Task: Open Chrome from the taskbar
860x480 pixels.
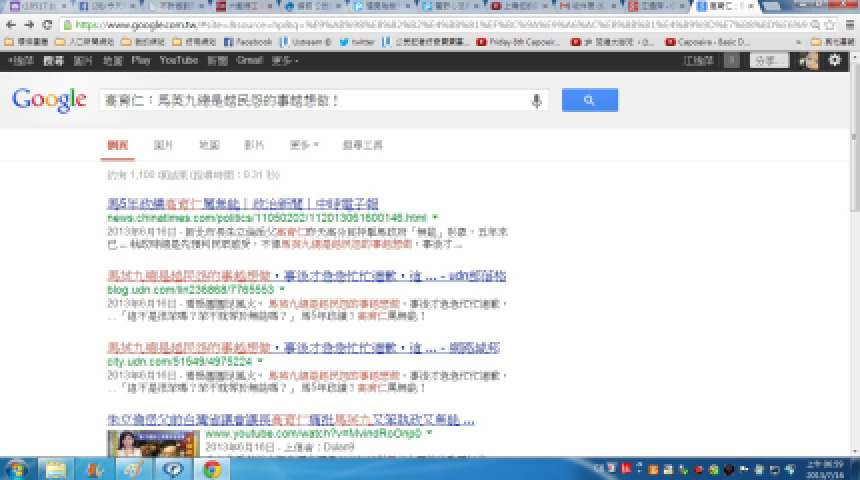Action: point(212,468)
